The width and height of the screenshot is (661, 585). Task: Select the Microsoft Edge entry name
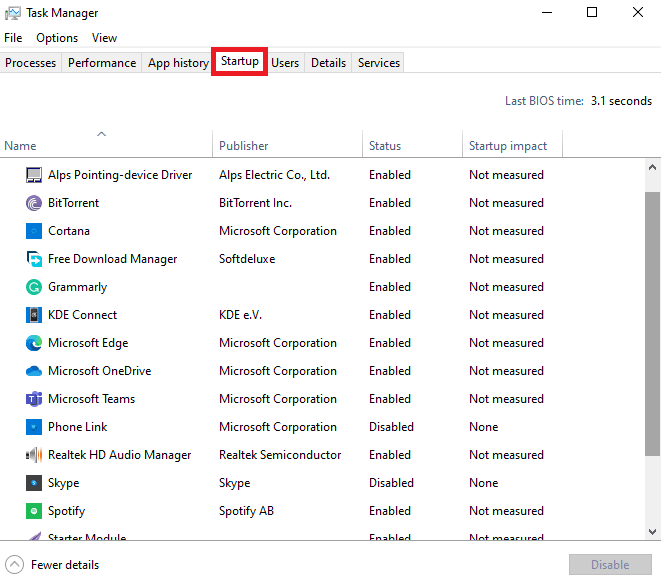coord(88,343)
